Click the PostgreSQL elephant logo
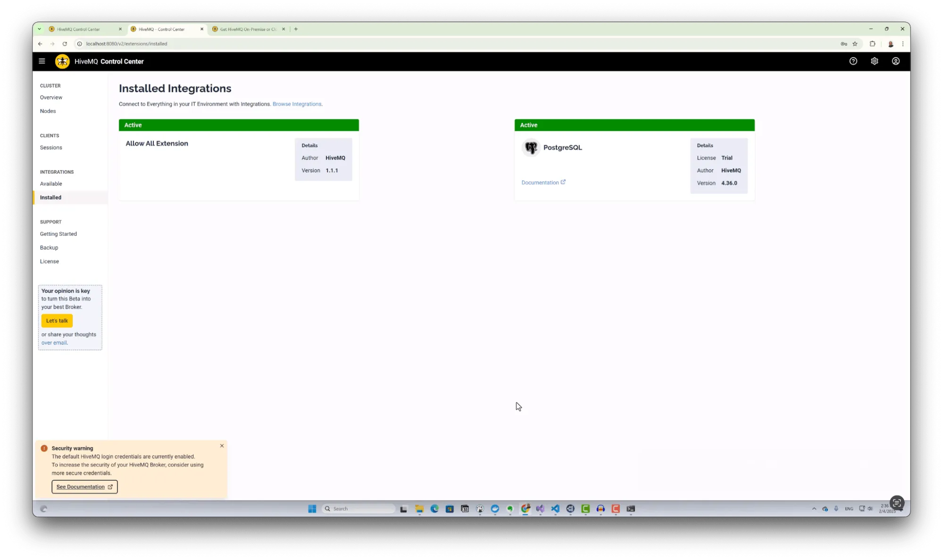943x560 pixels. [531, 148]
